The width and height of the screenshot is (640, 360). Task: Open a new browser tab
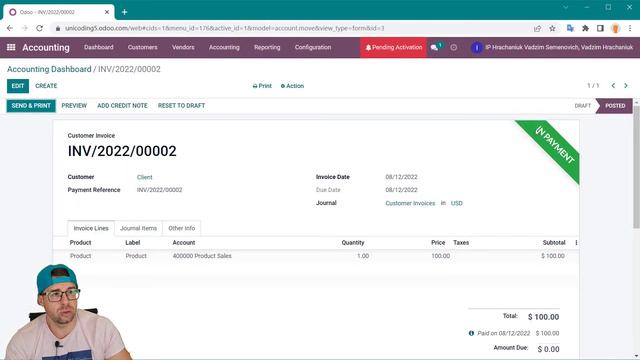(x=124, y=12)
